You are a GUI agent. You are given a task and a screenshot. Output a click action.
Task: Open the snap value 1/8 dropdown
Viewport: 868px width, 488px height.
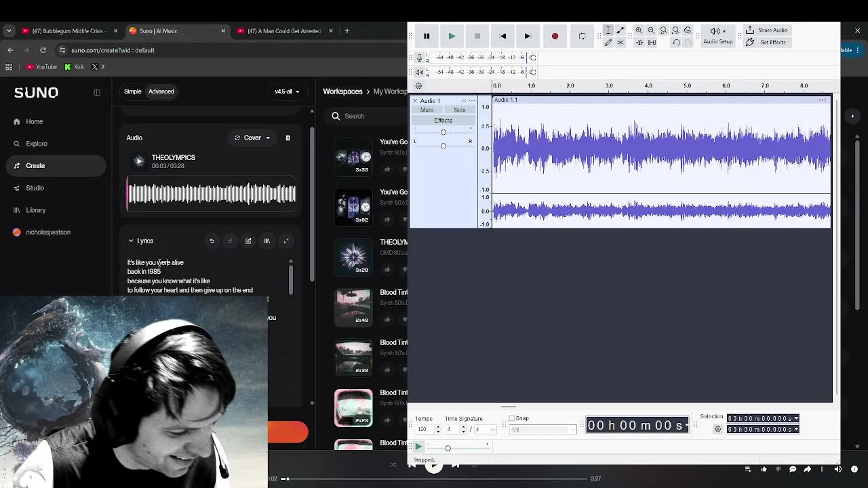coord(542,430)
